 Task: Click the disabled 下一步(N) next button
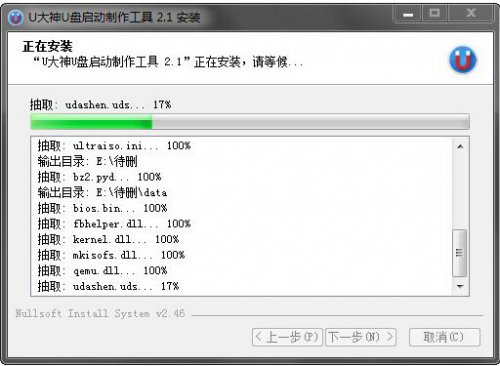pos(361,337)
